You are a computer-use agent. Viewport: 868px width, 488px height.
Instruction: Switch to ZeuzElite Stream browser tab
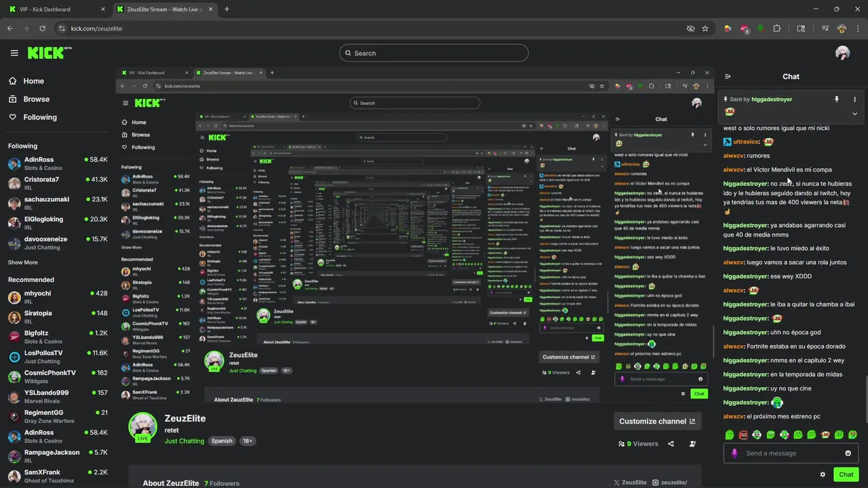[x=165, y=9]
